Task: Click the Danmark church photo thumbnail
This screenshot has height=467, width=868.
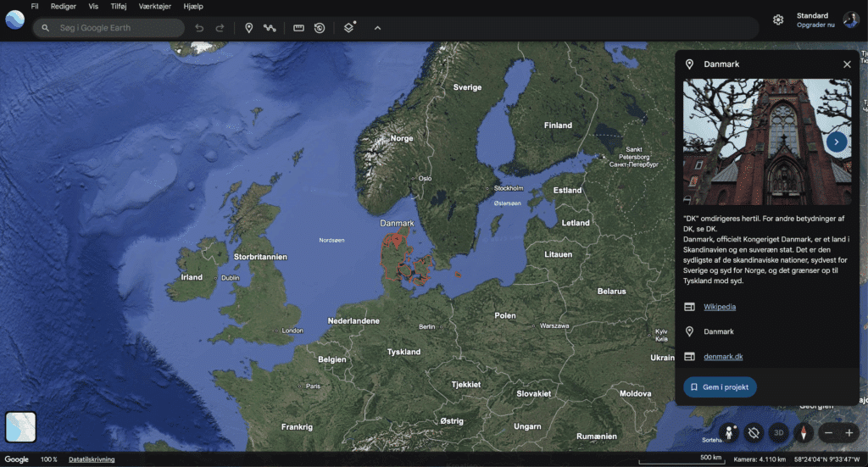Action: click(767, 142)
